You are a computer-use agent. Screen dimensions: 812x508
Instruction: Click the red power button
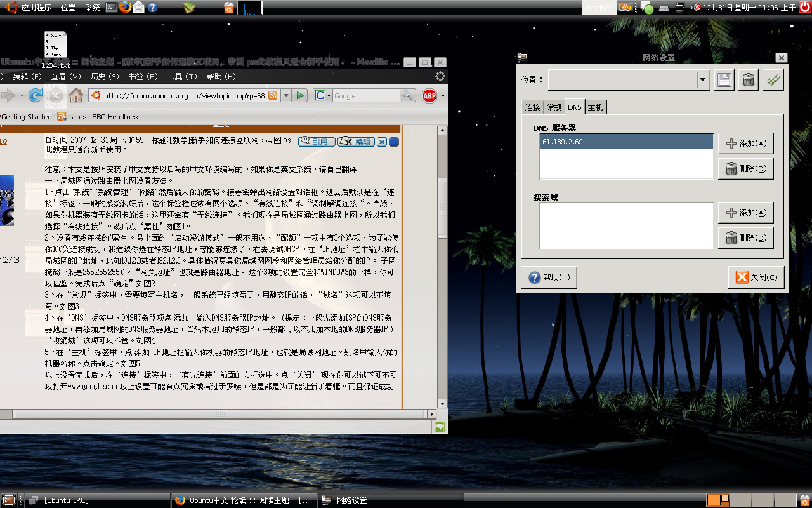tap(805, 8)
